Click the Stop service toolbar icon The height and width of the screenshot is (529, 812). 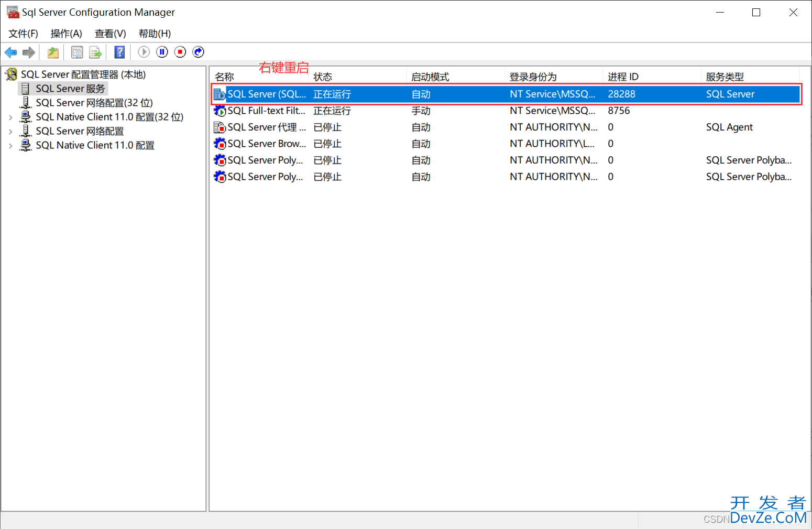[180, 52]
